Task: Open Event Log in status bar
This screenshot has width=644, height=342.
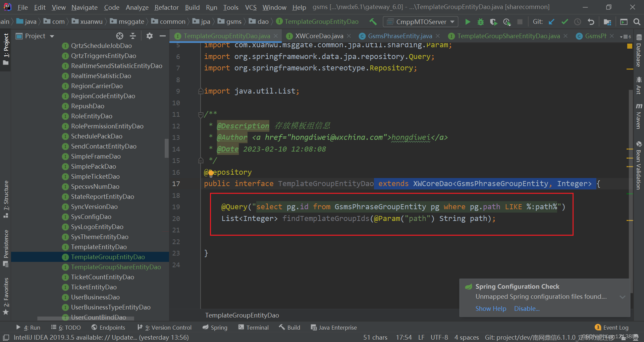Action: coord(611,328)
